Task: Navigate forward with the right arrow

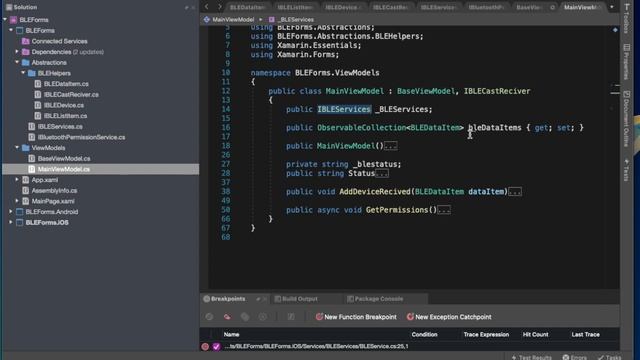Action: click(220, 7)
